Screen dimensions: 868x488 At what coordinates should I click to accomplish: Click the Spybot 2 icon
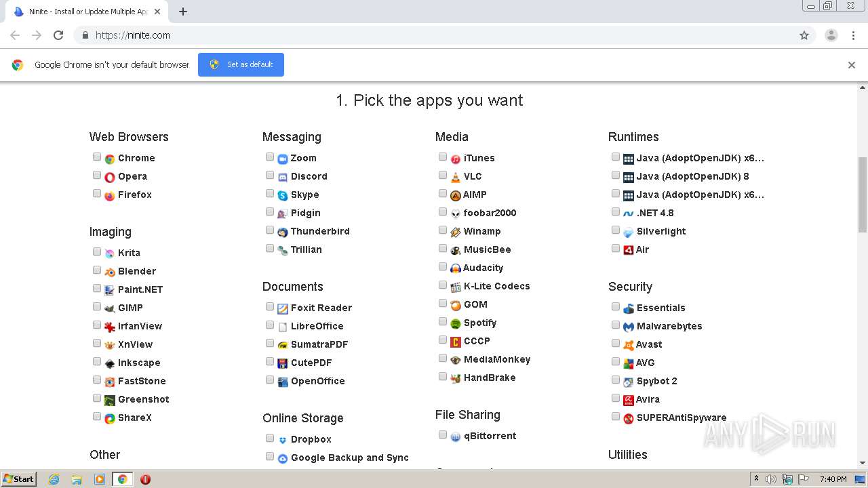[629, 382]
